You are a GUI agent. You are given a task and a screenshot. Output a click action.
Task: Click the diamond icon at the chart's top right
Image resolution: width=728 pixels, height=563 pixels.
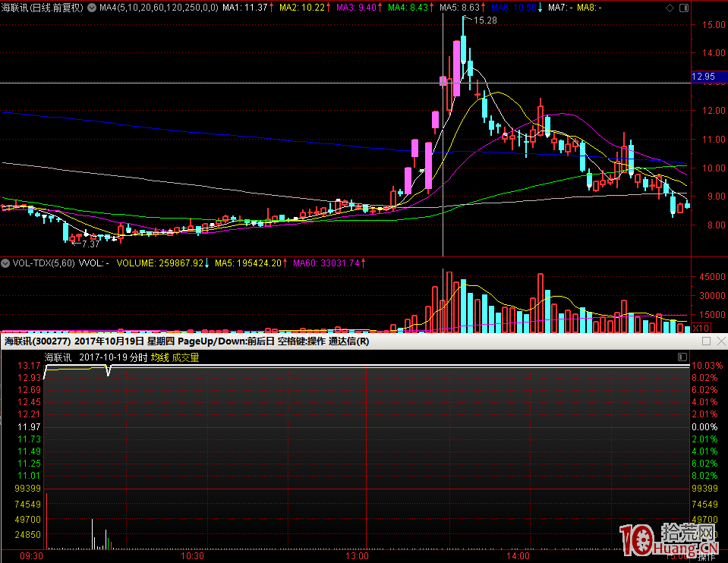pos(670,8)
